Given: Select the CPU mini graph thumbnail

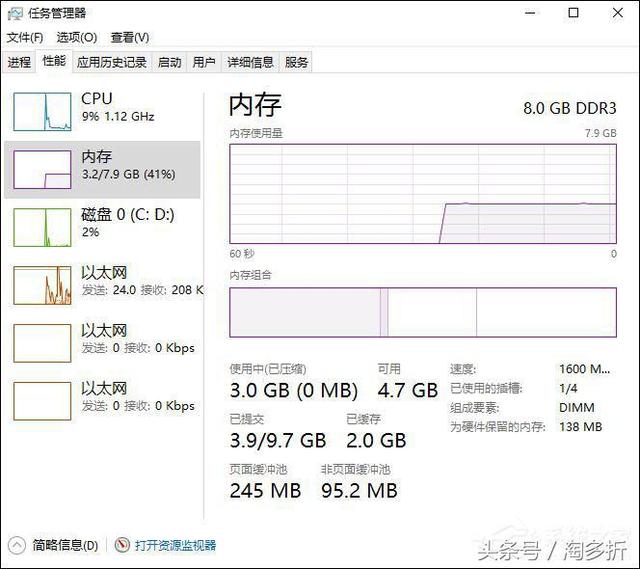Looking at the screenshot, I should coord(42,111).
